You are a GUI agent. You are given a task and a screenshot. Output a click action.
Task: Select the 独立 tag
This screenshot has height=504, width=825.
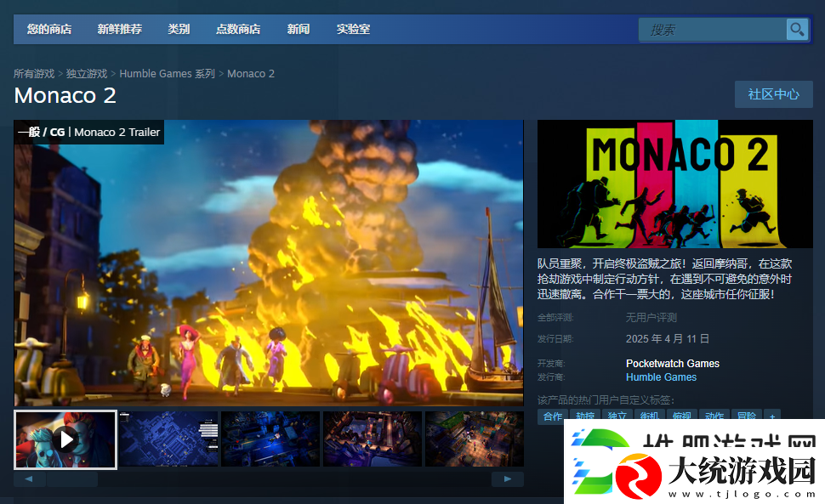click(617, 416)
